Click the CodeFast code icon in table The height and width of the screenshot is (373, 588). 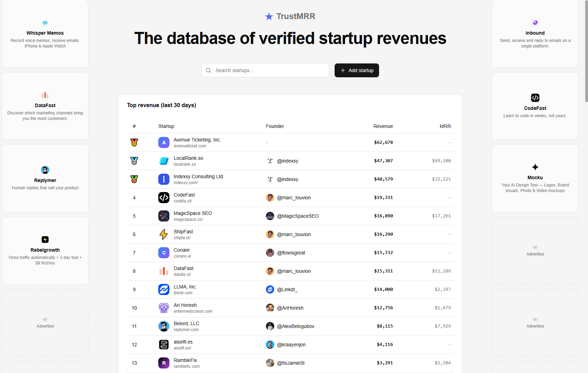(164, 198)
